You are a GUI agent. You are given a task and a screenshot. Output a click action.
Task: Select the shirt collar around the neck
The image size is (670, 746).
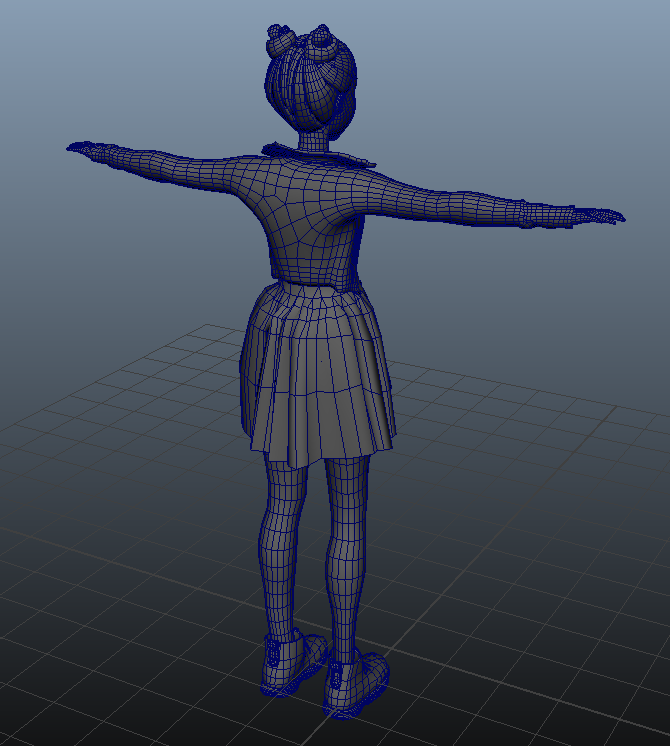[318, 156]
